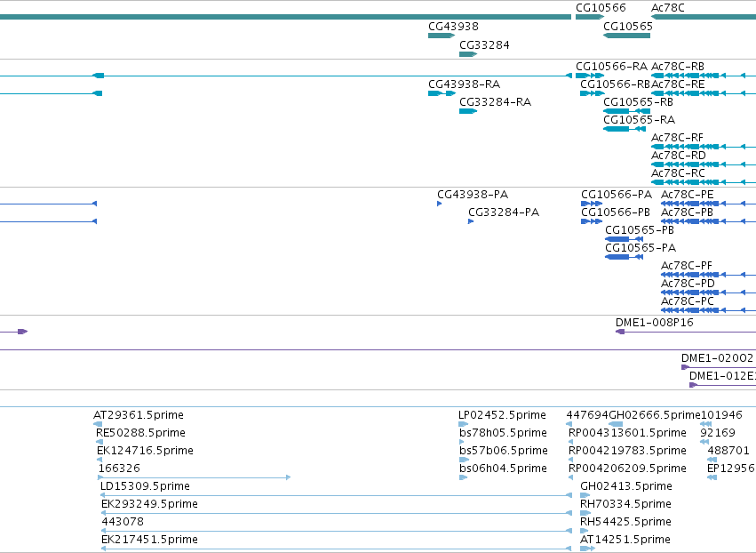
Task: Click EST label LP02452.5prime
Action: click(x=503, y=415)
